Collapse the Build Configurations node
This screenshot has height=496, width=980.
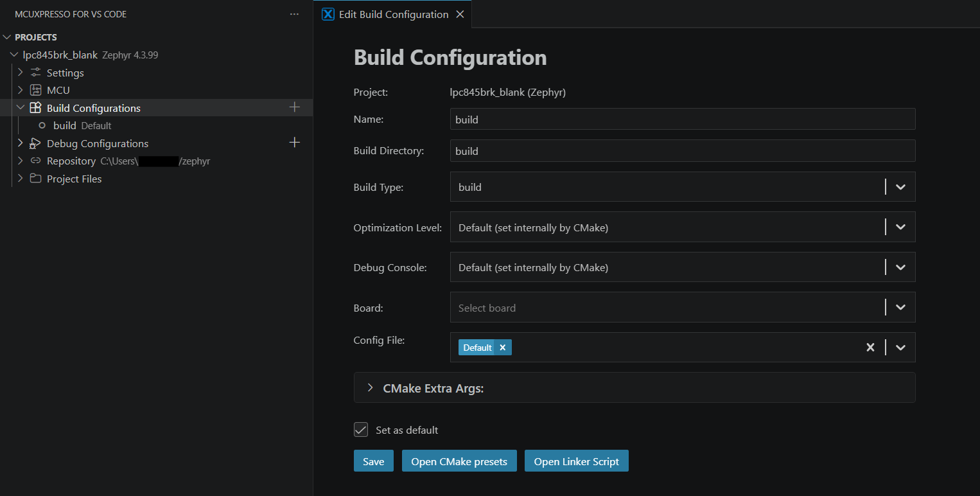tap(21, 108)
